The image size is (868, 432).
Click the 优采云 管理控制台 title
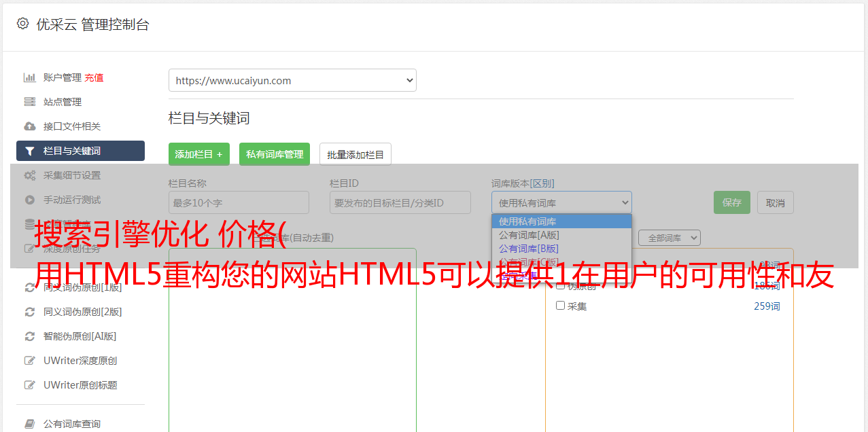(x=92, y=24)
